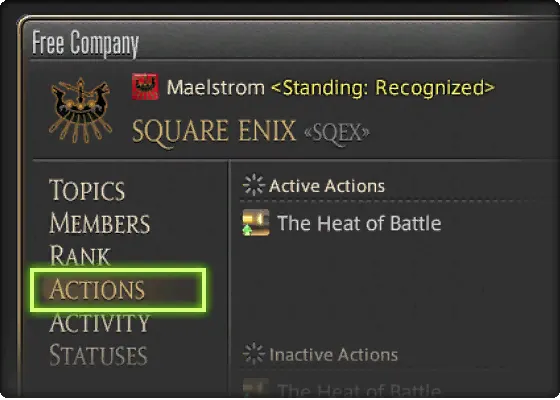Click the red Maelstrom grand company icon

click(145, 87)
